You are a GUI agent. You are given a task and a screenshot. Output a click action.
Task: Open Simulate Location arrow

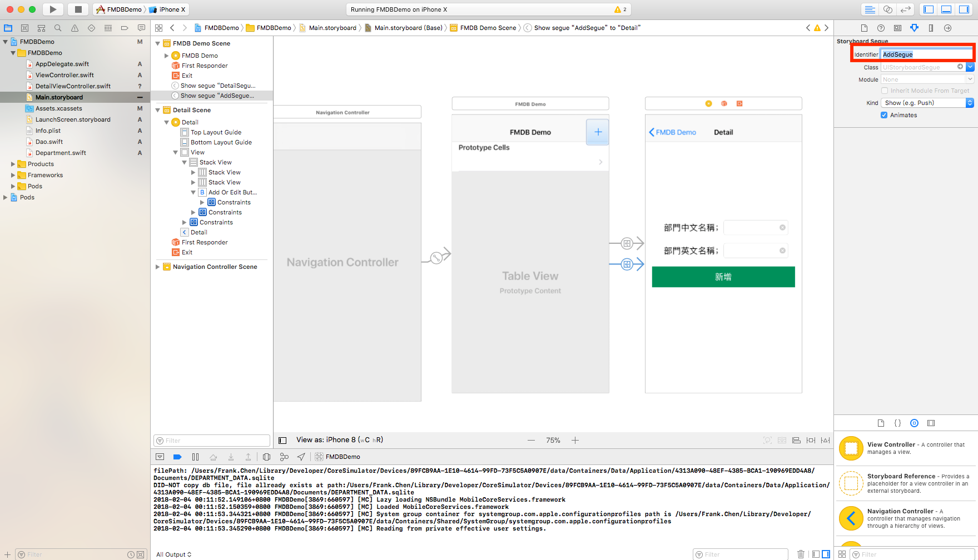tap(301, 457)
